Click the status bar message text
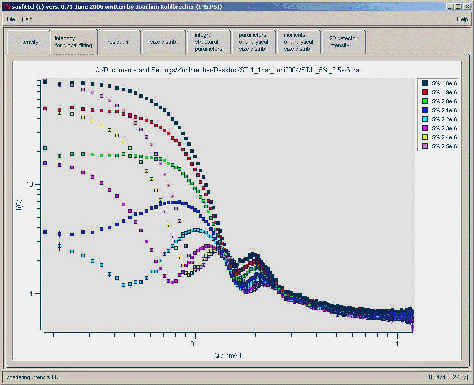 point(32,377)
